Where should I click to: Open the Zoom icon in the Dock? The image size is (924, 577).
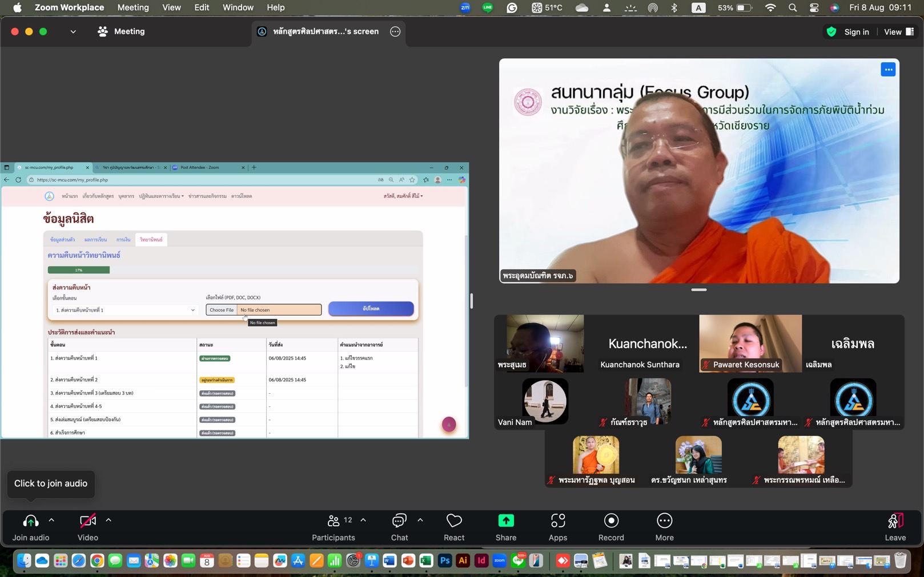(x=500, y=561)
